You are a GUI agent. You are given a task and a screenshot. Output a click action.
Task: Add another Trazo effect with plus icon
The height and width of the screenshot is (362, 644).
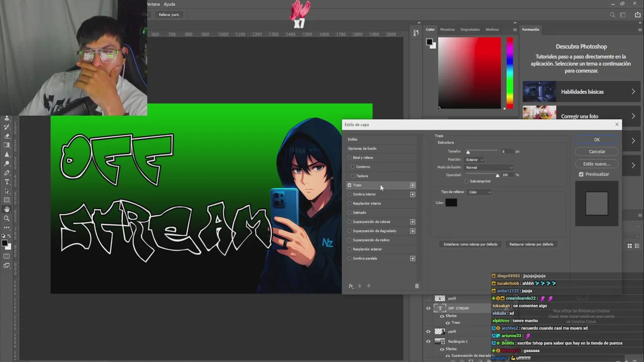(x=413, y=185)
